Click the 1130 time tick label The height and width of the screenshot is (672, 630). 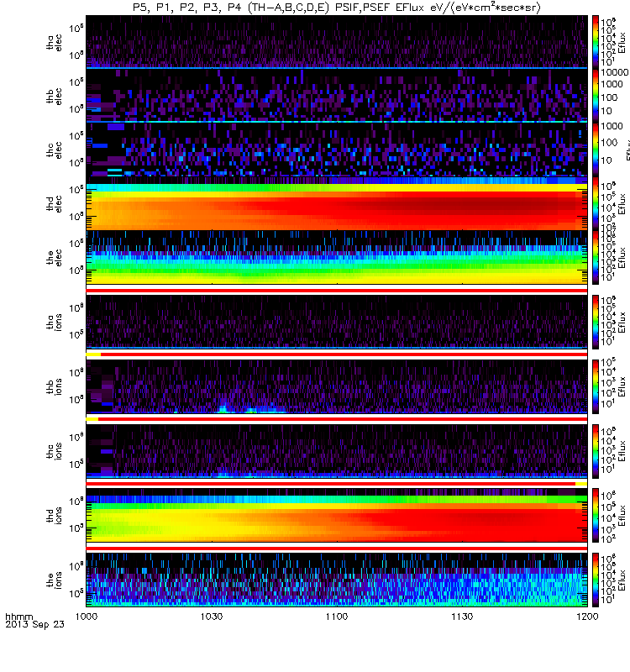(x=462, y=617)
